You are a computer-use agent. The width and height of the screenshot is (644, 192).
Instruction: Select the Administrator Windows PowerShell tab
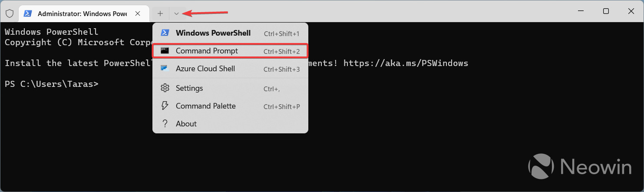pos(82,13)
